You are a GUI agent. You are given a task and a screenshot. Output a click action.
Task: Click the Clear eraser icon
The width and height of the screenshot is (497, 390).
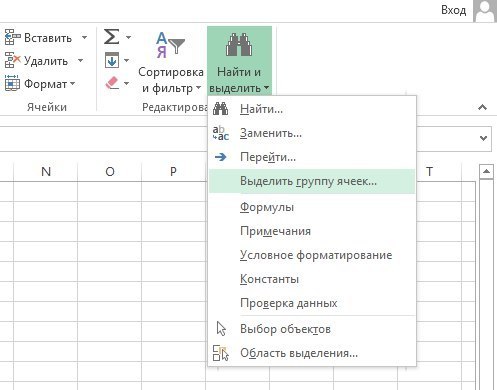point(112,83)
